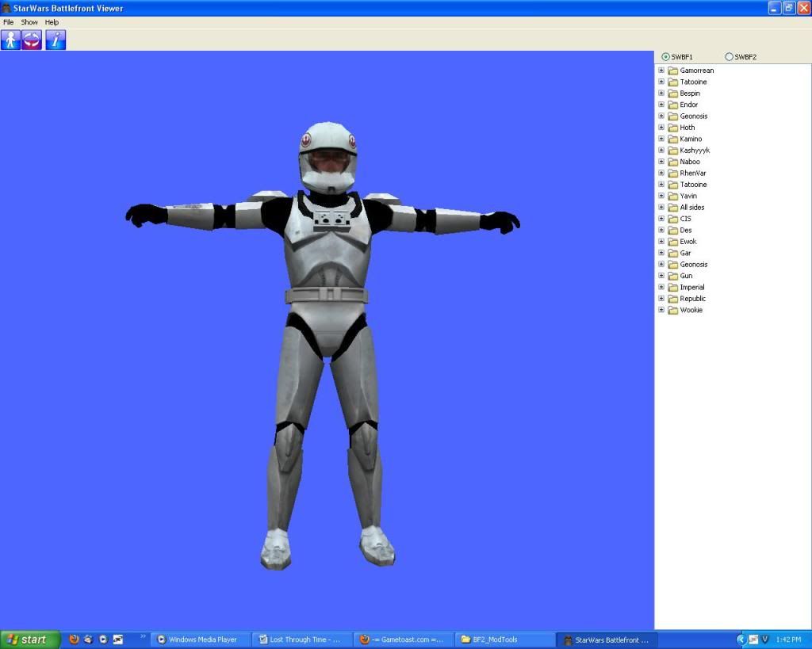The height and width of the screenshot is (649, 812).
Task: Click the V shield tray icon
Action: 765,639
